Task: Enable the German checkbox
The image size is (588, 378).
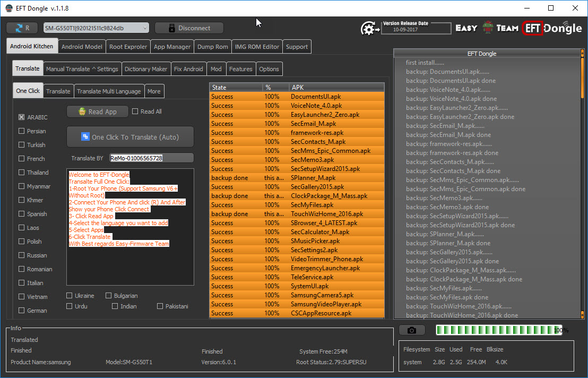Action: (x=21, y=310)
